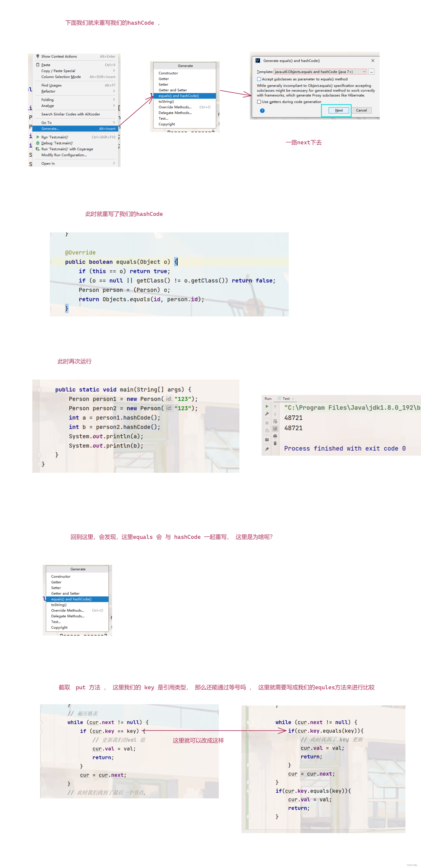
Task: Expand the Open In submenu arrow
Action: [x=114, y=164]
